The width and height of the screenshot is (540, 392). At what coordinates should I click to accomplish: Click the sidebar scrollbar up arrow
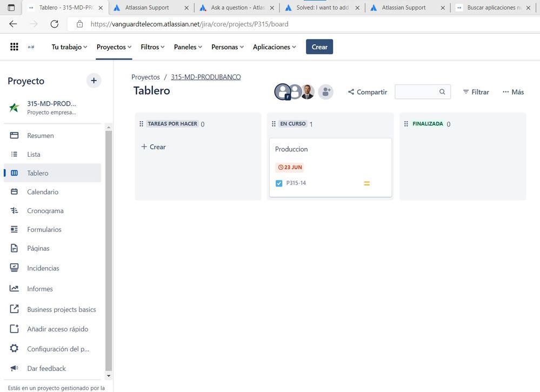pyautogui.click(x=109, y=128)
